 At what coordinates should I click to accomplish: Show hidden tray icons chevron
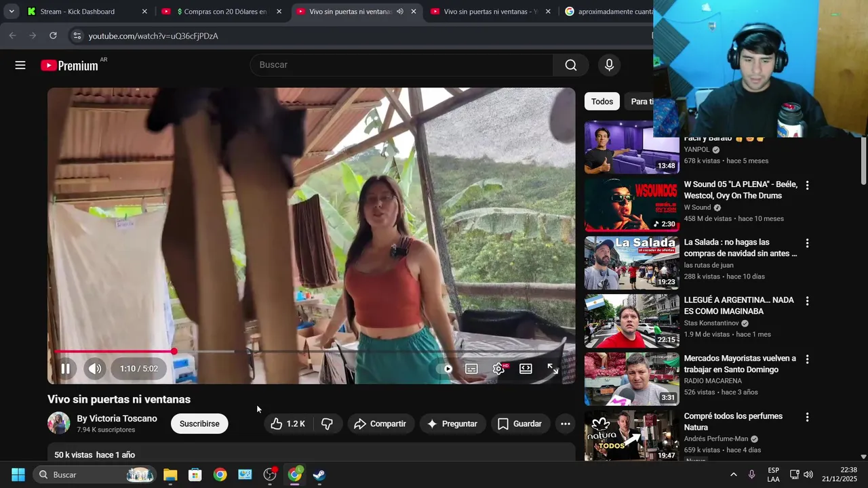pyautogui.click(x=733, y=474)
